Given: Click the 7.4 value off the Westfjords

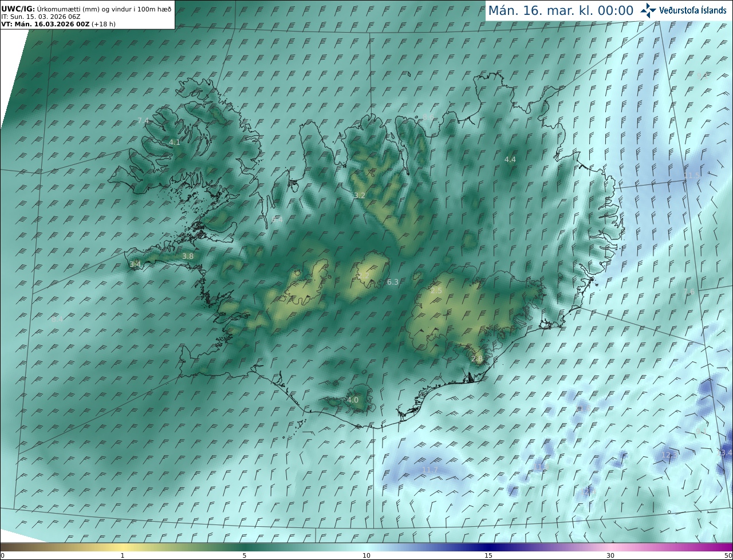Looking at the screenshot, I should pyautogui.click(x=143, y=120).
